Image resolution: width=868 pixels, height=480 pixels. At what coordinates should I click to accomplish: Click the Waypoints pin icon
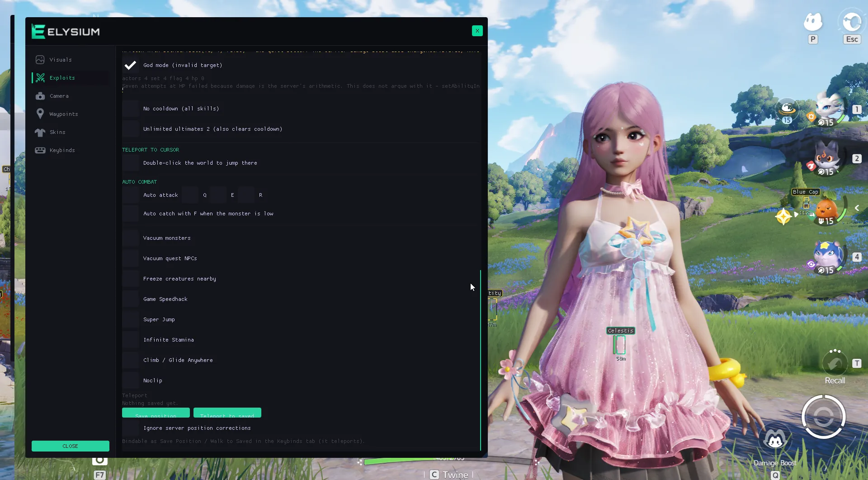[x=40, y=114]
